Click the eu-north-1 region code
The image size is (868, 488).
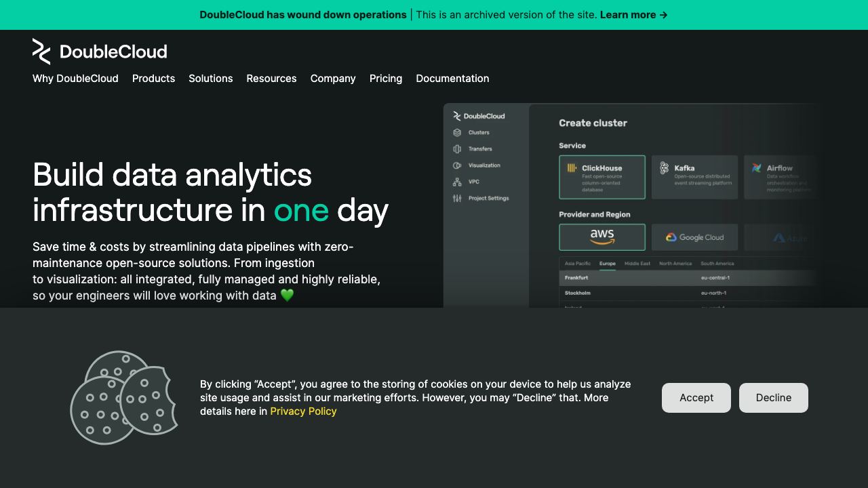tap(714, 293)
